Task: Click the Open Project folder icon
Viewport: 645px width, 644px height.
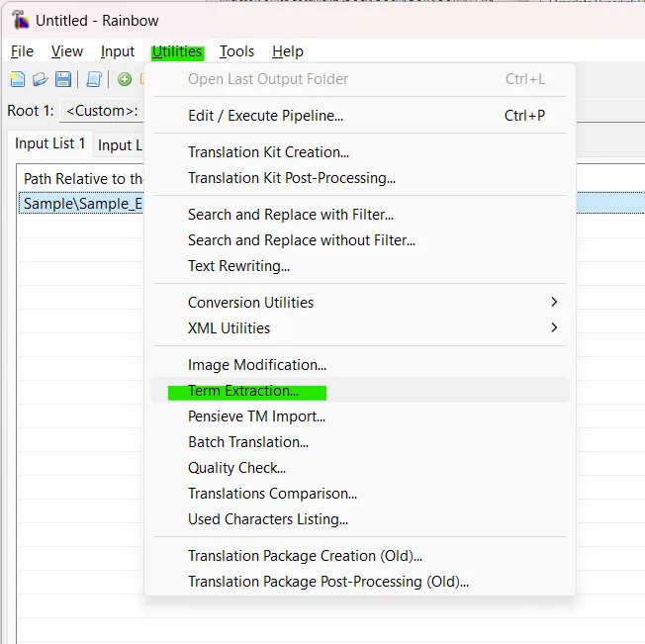Action: click(40, 79)
